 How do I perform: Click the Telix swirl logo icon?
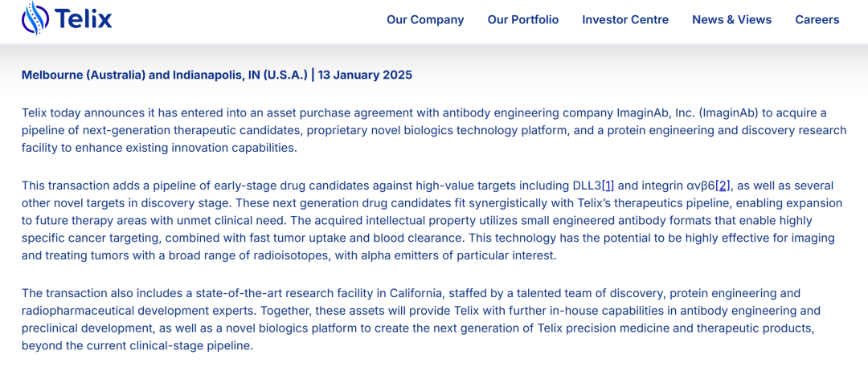35,18
